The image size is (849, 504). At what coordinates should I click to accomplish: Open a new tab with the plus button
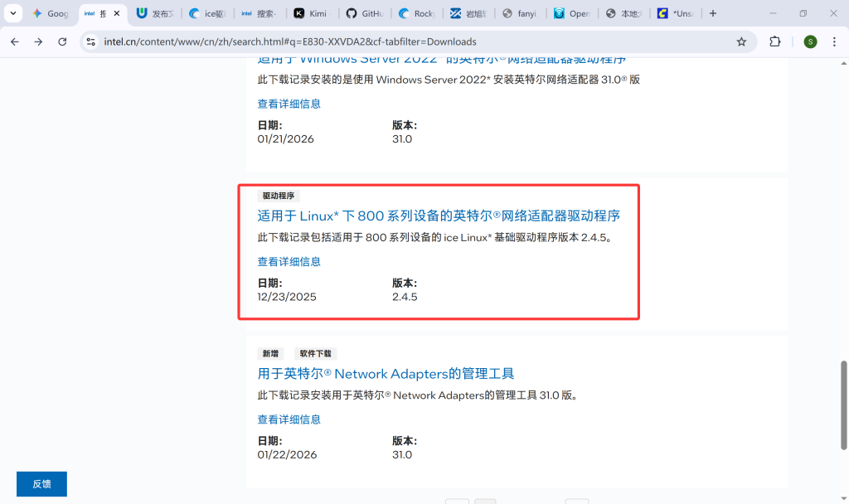pos(713,13)
